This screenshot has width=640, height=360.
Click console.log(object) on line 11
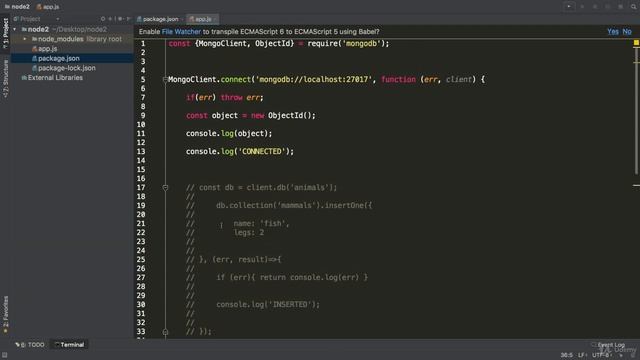(x=229, y=133)
